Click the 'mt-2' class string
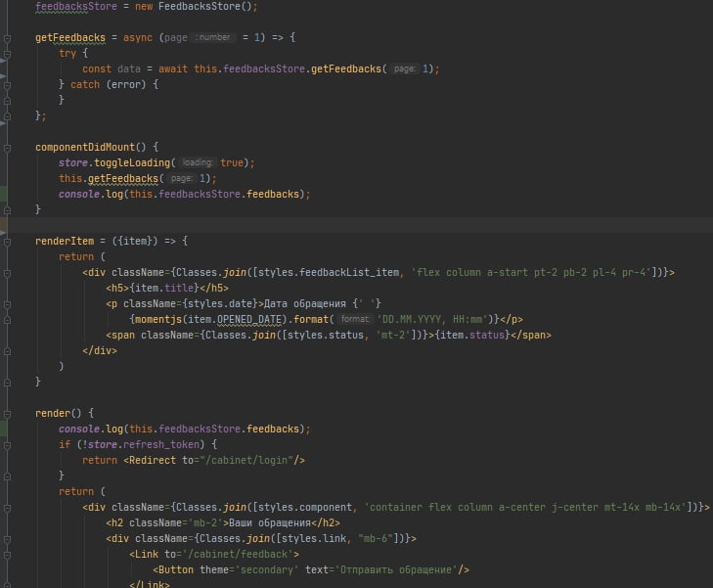 [x=393, y=336]
